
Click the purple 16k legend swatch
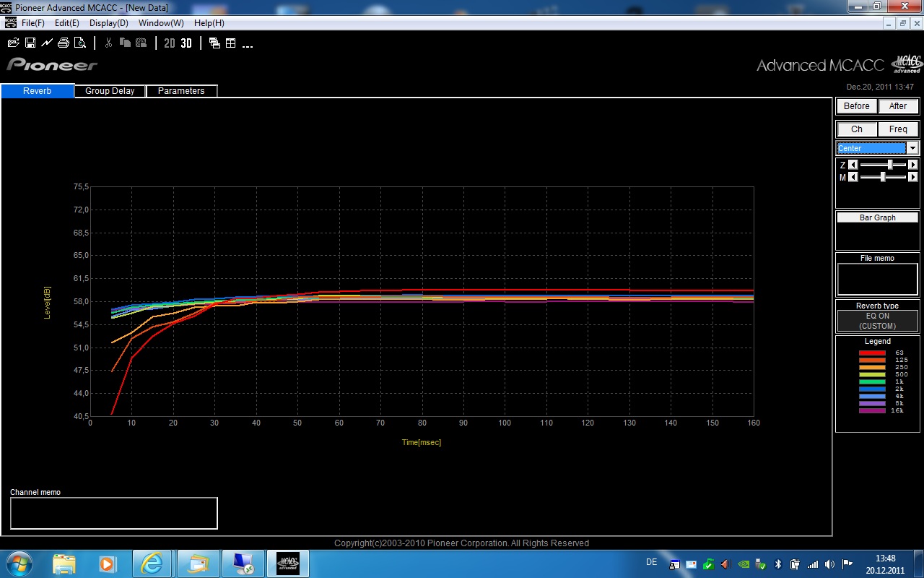pyautogui.click(x=872, y=410)
